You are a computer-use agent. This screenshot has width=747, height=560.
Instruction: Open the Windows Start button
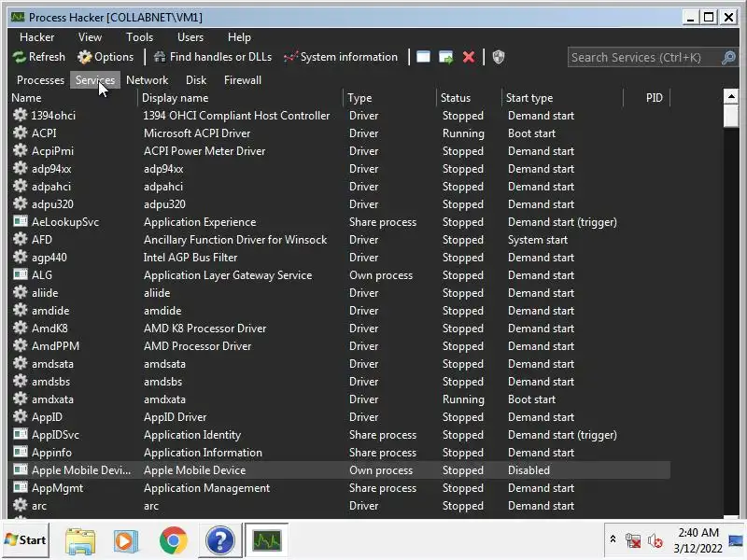pos(25,540)
